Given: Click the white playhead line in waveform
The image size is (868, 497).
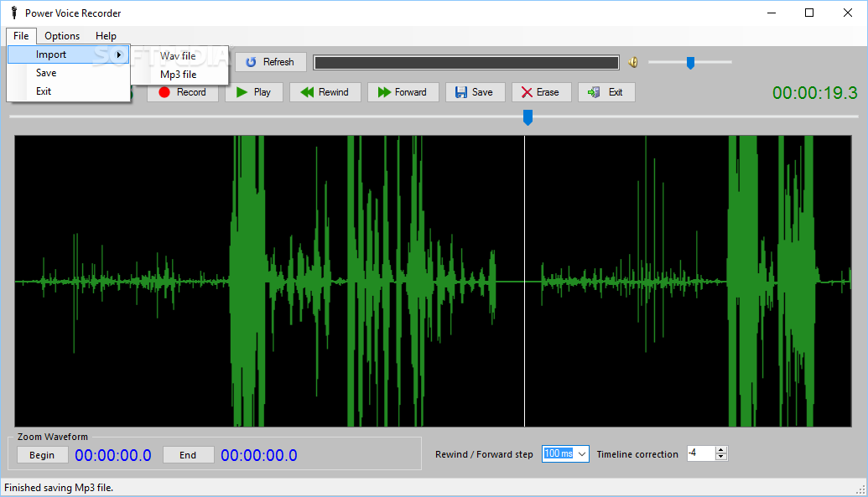Looking at the screenshot, I should point(524,281).
